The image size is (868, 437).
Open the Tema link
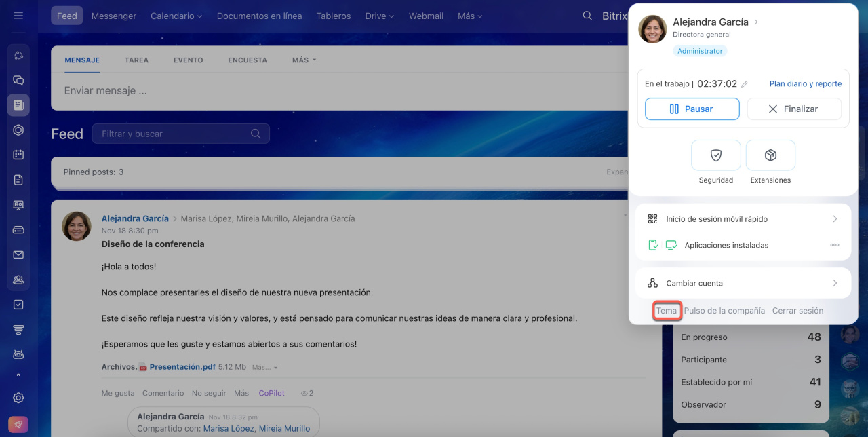click(667, 311)
